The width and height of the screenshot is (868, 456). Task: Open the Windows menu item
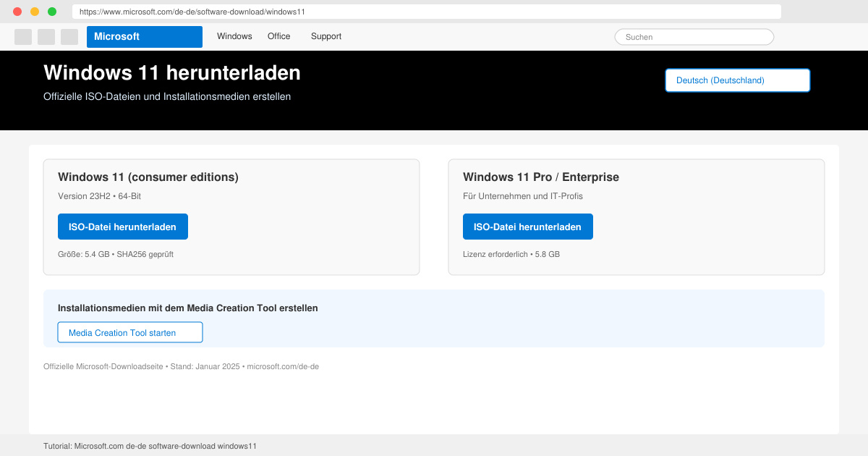(234, 36)
